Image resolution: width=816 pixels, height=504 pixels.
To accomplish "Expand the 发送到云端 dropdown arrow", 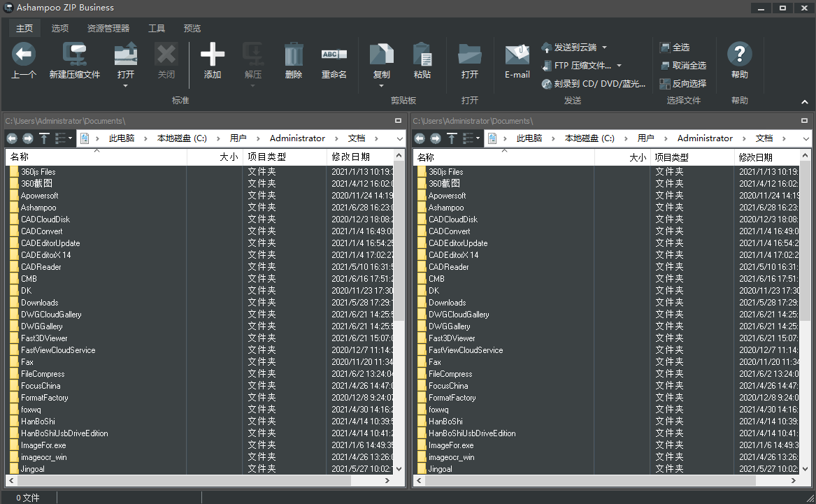I will click(x=604, y=48).
